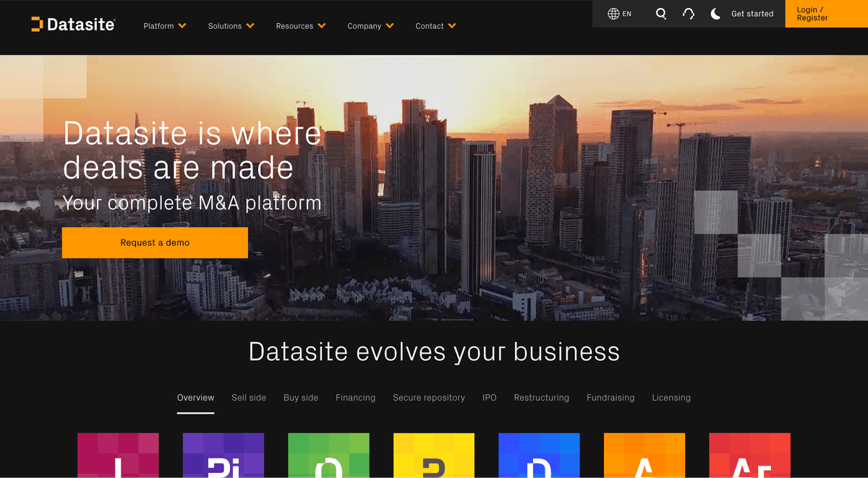The width and height of the screenshot is (868, 478).
Task: Expand the Solutions dropdown
Action: coord(231,26)
